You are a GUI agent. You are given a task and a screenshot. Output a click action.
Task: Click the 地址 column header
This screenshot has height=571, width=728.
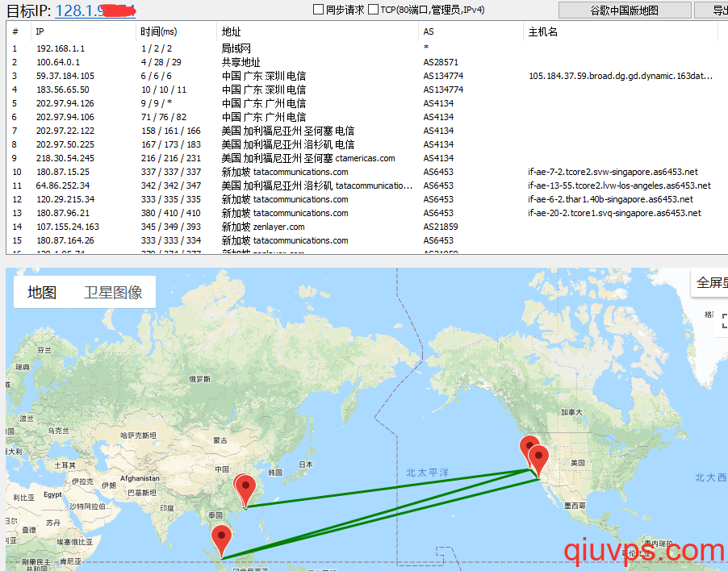317,31
